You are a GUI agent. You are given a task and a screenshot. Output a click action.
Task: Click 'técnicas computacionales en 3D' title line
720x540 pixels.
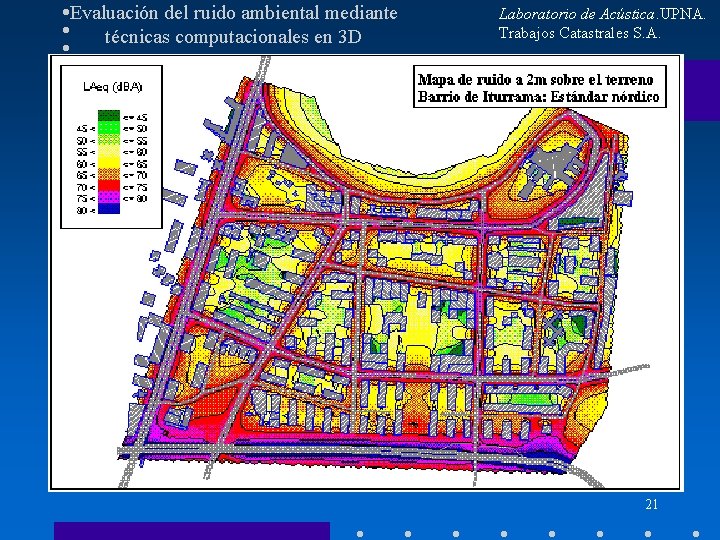tap(233, 36)
